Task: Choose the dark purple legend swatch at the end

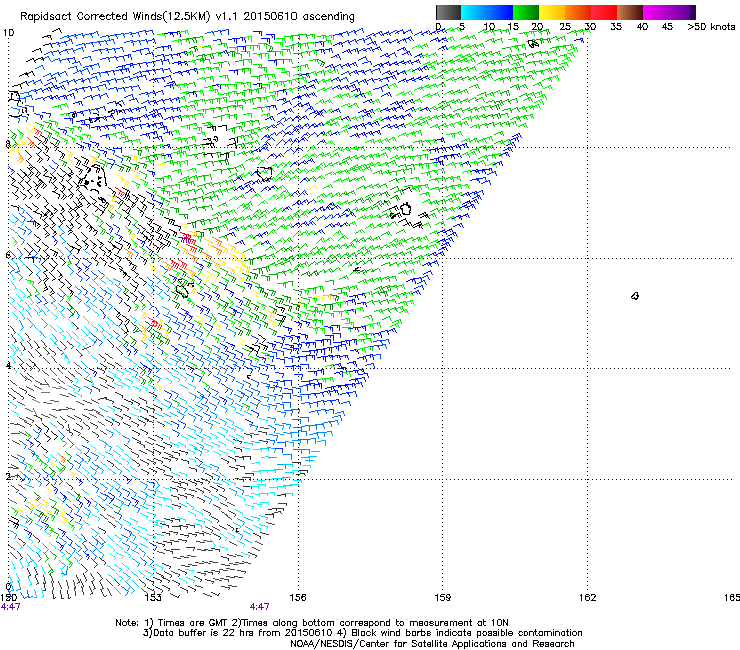Action: pos(691,12)
